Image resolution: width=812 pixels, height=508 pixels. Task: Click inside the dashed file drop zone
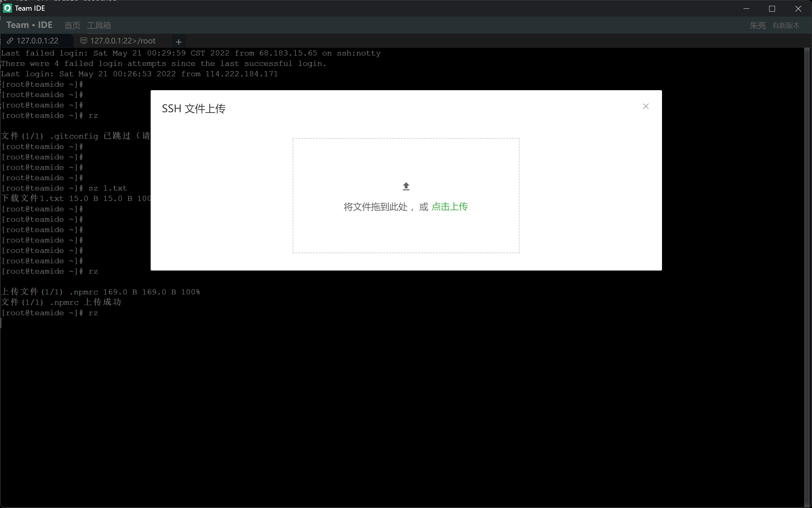click(405, 235)
